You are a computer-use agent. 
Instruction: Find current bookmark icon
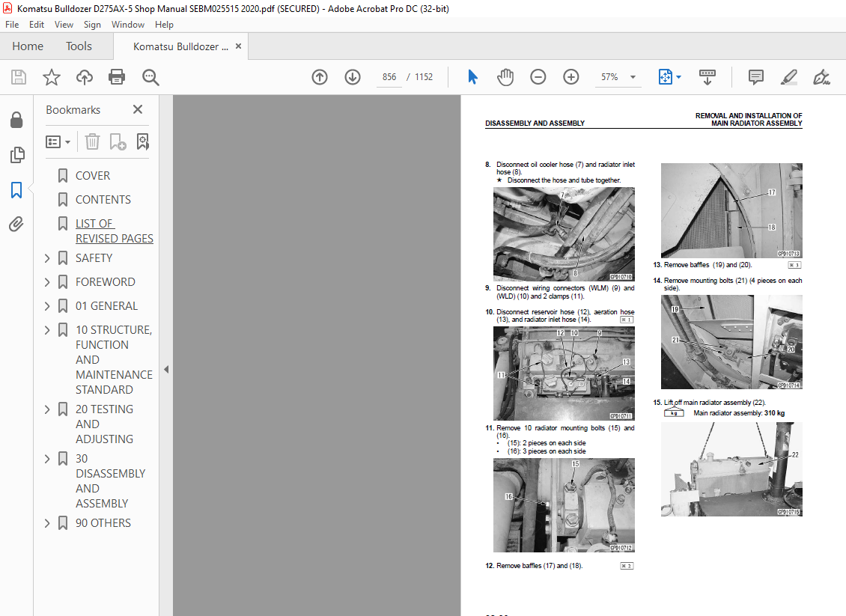[x=142, y=142]
